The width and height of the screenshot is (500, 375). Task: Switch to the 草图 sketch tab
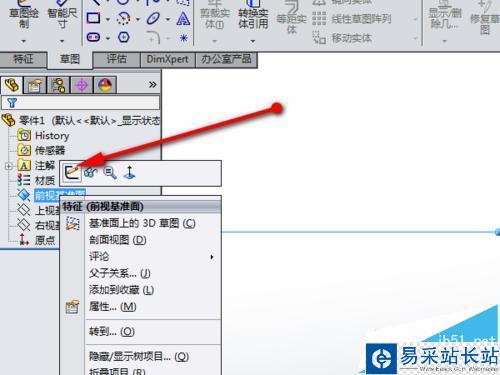point(70,60)
